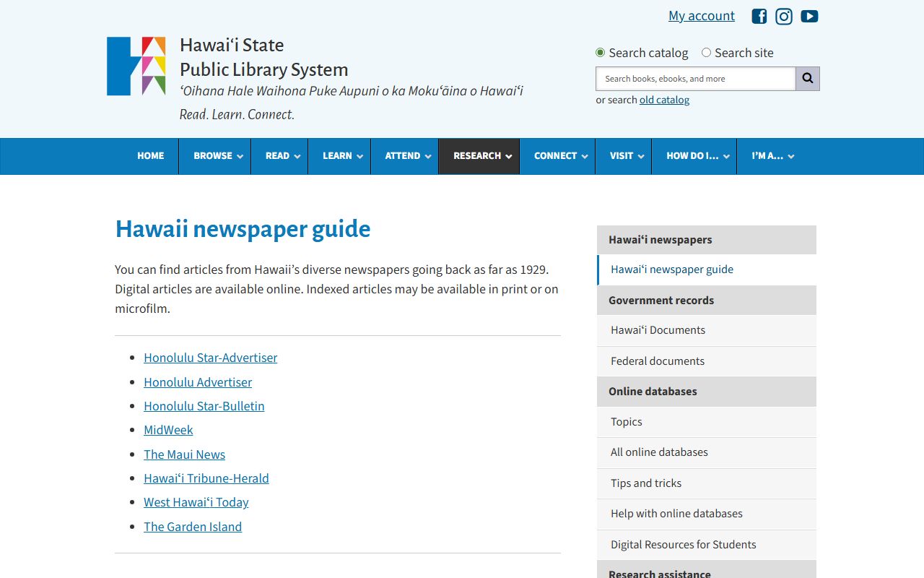The width and height of the screenshot is (924, 578).
Task: Open the Honolulu Star-Bulletin link
Action: click(204, 406)
